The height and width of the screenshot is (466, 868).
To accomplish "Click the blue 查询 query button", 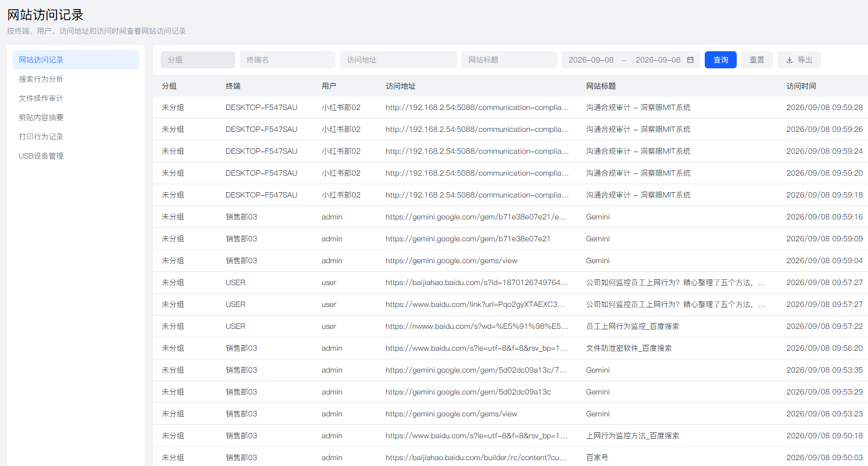I will tap(721, 60).
